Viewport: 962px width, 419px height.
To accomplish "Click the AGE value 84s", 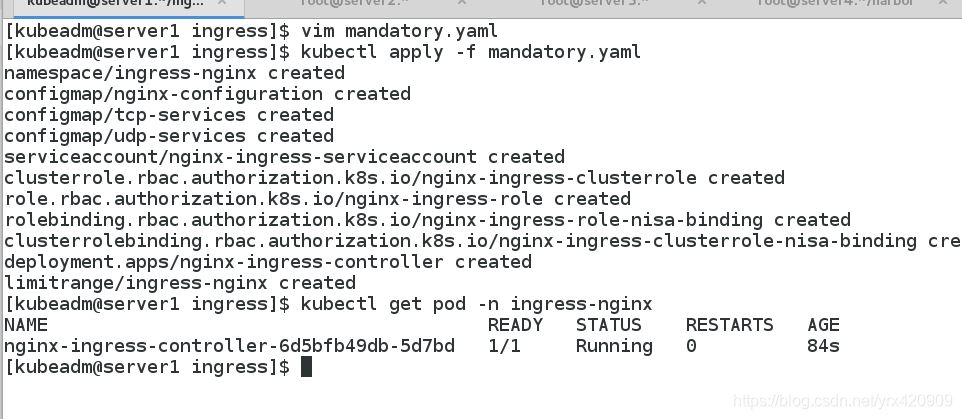I will 823,346.
